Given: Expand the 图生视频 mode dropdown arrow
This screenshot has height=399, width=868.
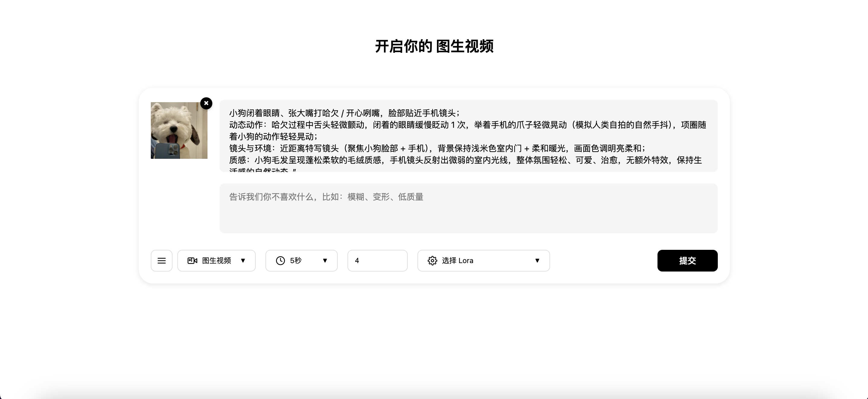Looking at the screenshot, I should [243, 261].
